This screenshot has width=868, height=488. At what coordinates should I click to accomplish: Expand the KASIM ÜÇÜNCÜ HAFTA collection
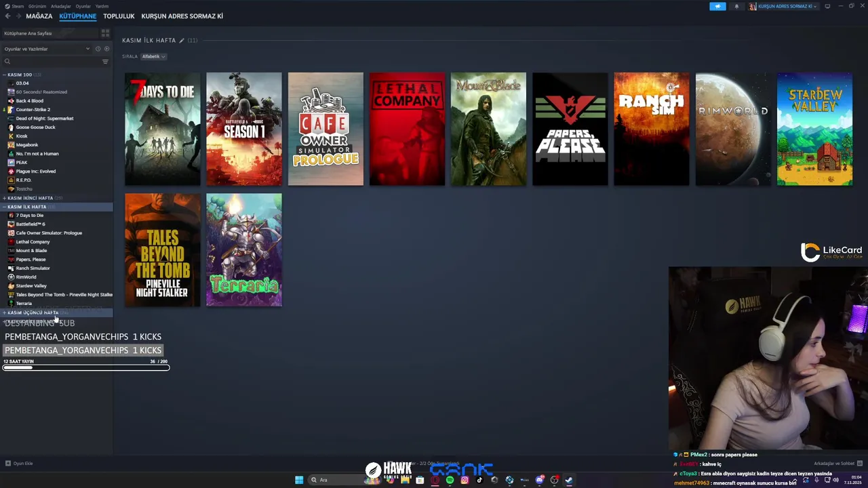4,312
